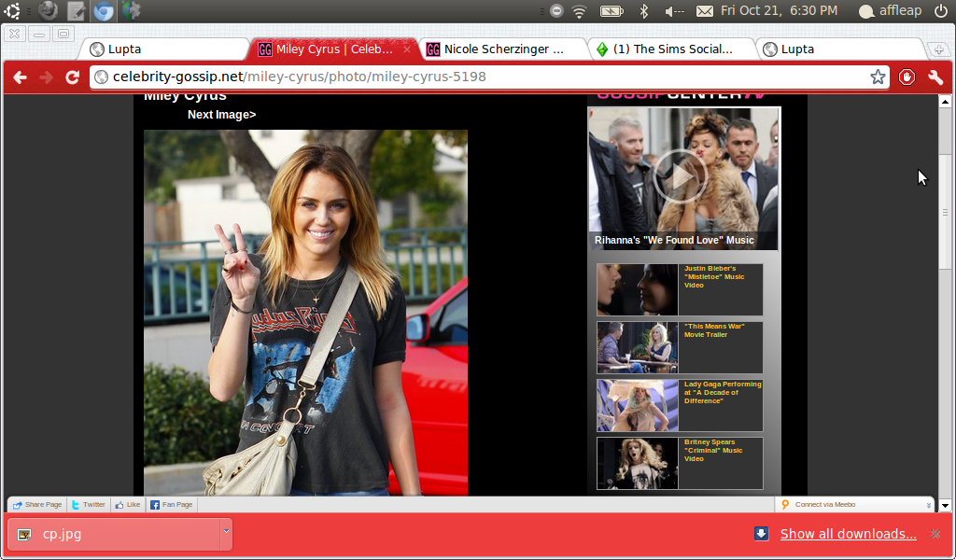Close the Miley Cyrus tab
Viewport: 956px width, 560px height.
point(407,49)
